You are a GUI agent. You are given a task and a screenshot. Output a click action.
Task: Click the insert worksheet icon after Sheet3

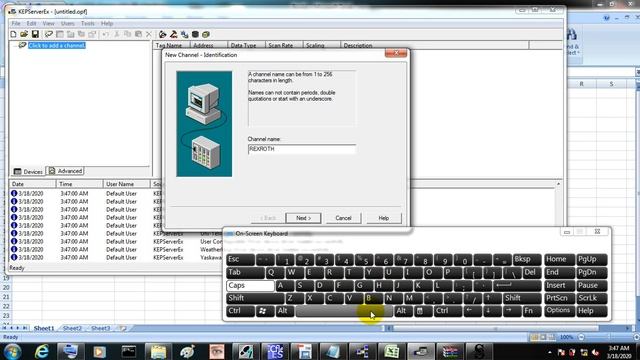click(123, 328)
